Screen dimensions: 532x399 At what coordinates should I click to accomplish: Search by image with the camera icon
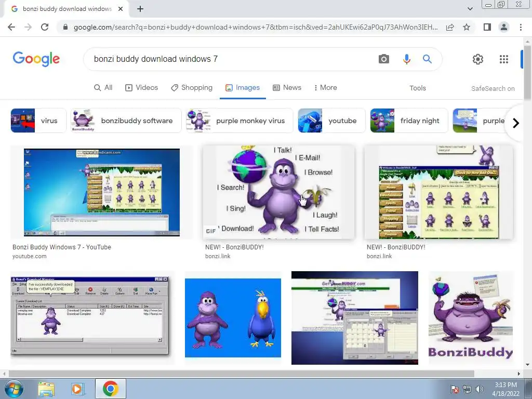click(384, 59)
